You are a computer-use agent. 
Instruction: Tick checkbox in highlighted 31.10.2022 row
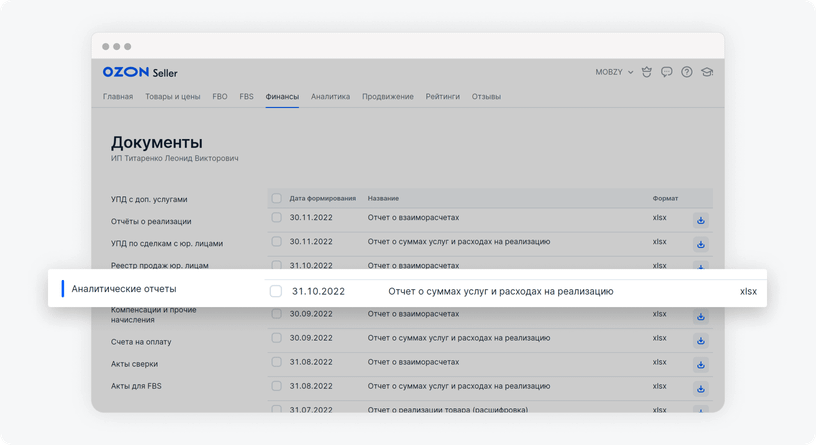pos(276,291)
